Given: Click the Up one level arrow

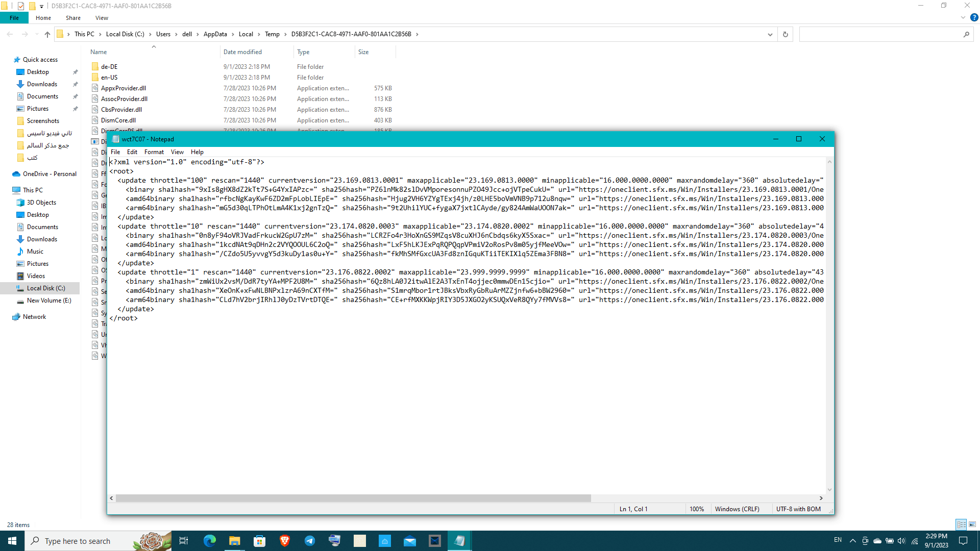Looking at the screenshot, I should coord(47,34).
